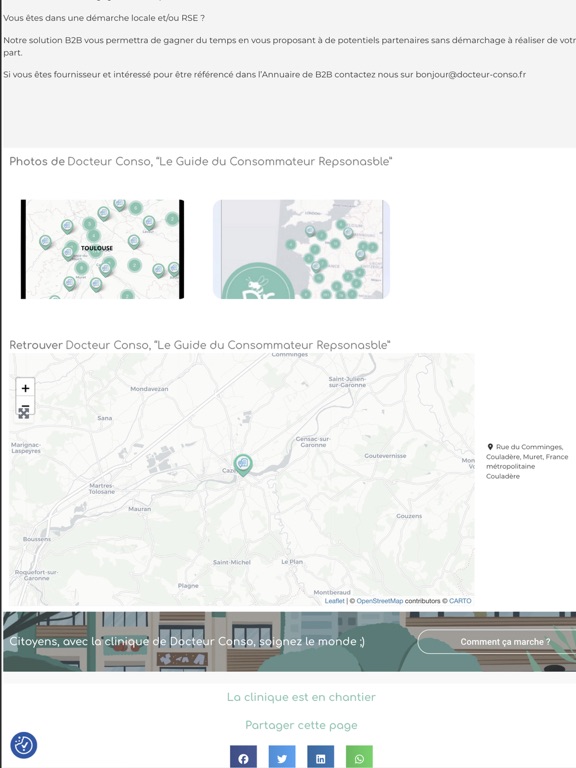This screenshot has width=576, height=768.
Task: Click the Boussens label on the map
Action: [37, 539]
